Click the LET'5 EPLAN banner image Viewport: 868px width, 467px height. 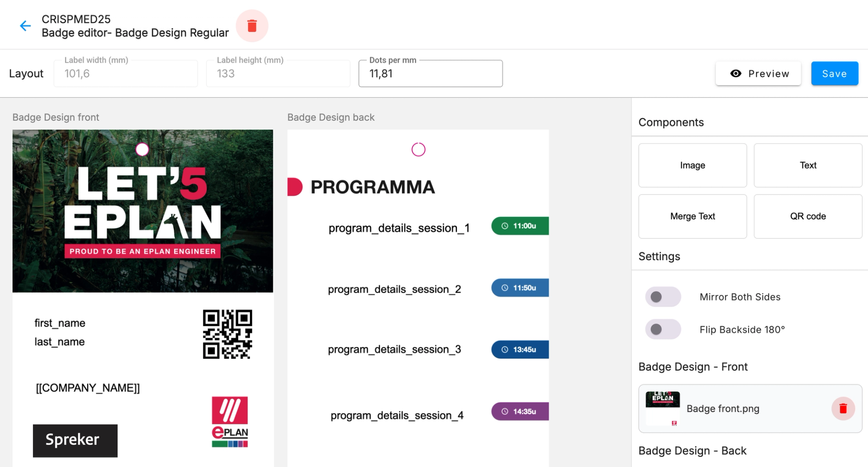(143, 211)
